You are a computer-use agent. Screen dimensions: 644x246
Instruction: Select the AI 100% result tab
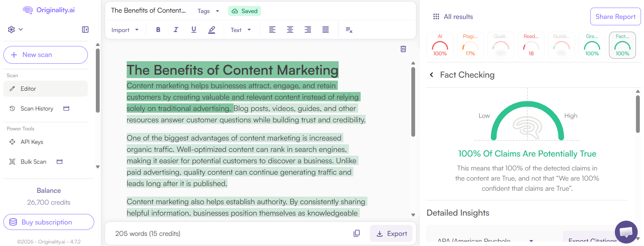pos(440,45)
